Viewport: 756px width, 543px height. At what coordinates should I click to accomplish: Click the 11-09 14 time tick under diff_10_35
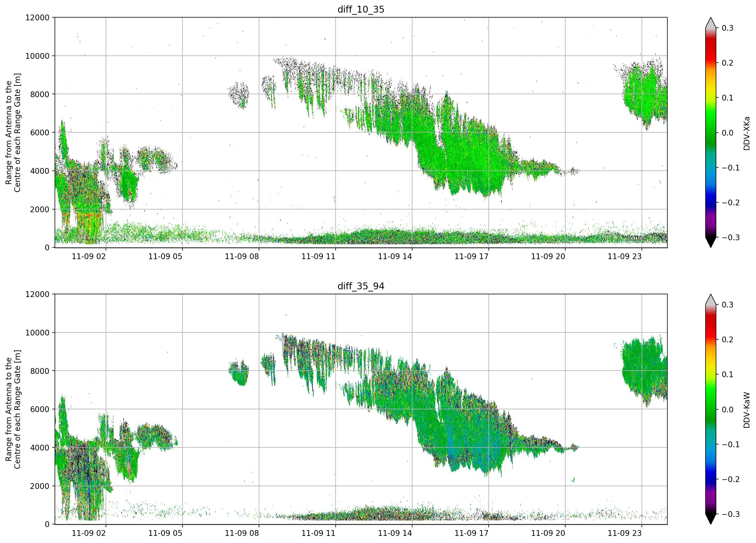(x=395, y=256)
